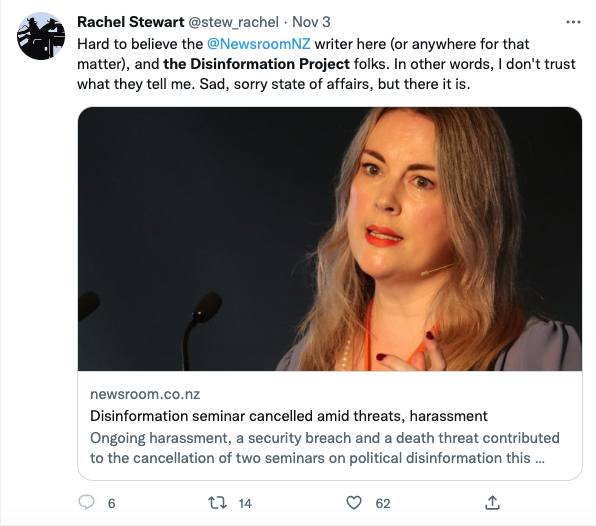
Task: View the 6 replies count
Action: pyautogui.click(x=111, y=503)
